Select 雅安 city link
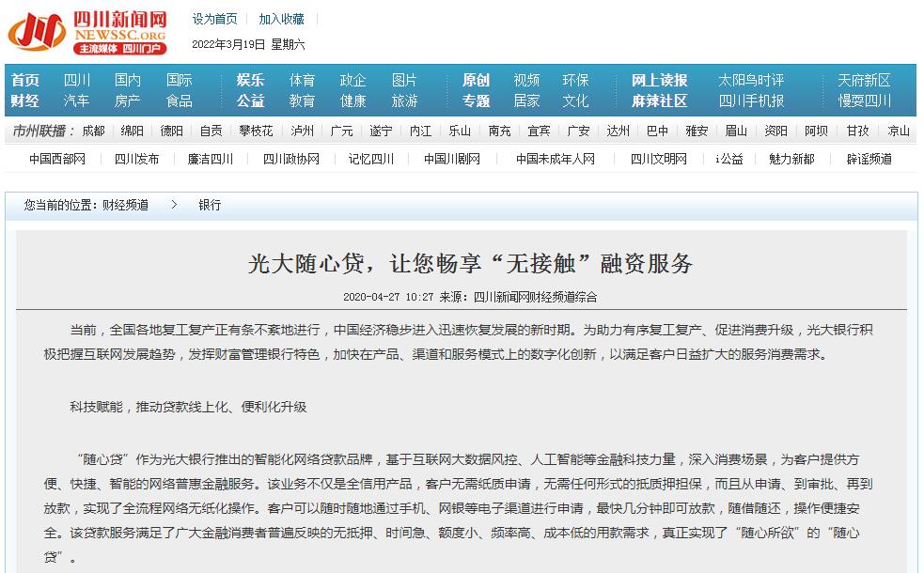Screen dimensions: 924x573 pos(697,131)
